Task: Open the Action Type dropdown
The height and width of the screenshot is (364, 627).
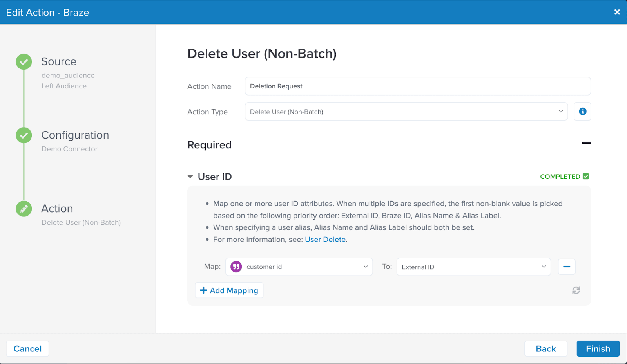Action: point(406,112)
